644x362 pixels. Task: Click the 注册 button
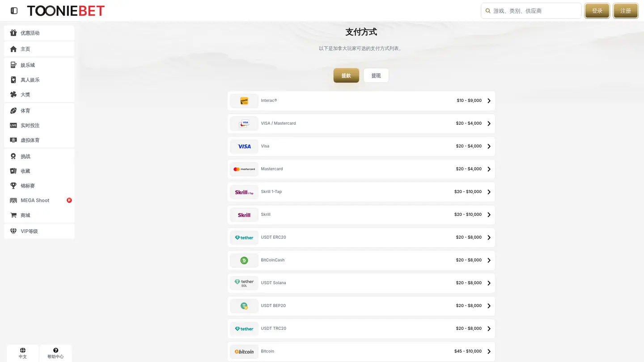(626, 11)
